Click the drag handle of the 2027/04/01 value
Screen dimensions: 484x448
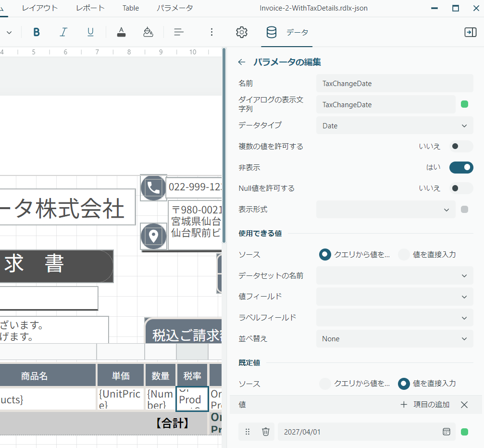click(247, 432)
